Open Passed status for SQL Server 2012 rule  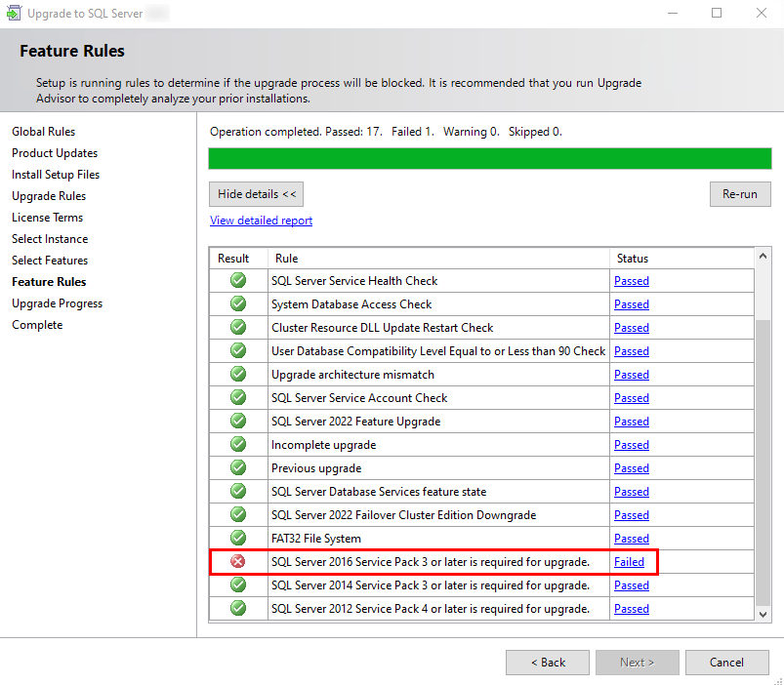pos(632,609)
